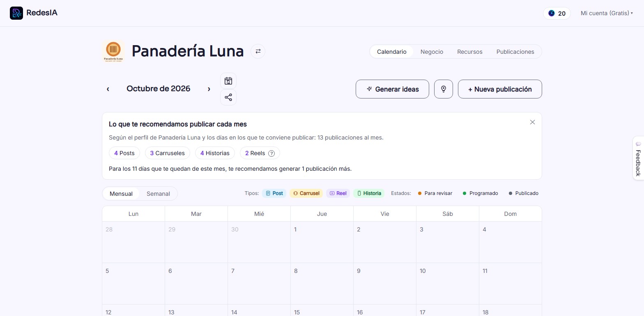This screenshot has height=316, width=644.
Task: Click the Generar ideas button
Action: coord(392,89)
